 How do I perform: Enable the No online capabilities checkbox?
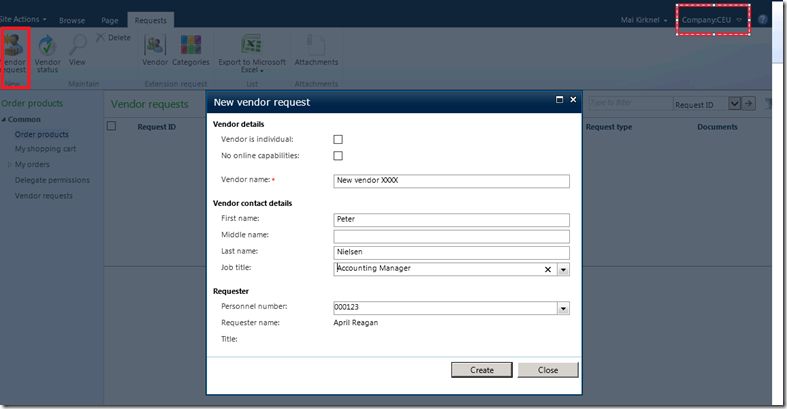click(338, 156)
